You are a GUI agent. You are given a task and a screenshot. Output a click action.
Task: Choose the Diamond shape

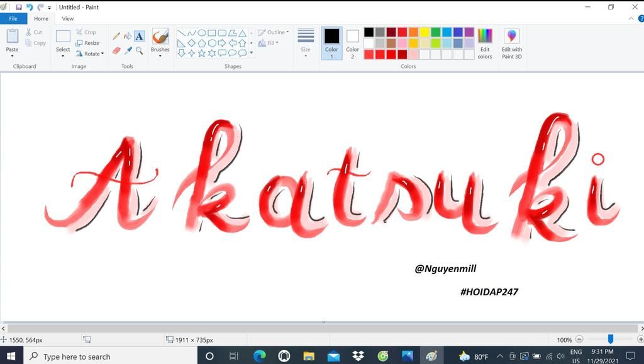pos(191,43)
